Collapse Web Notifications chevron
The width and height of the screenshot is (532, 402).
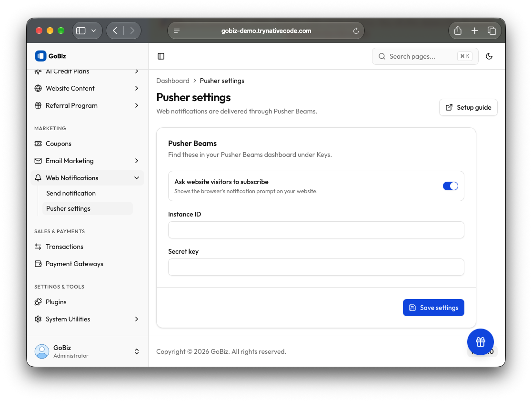click(137, 178)
